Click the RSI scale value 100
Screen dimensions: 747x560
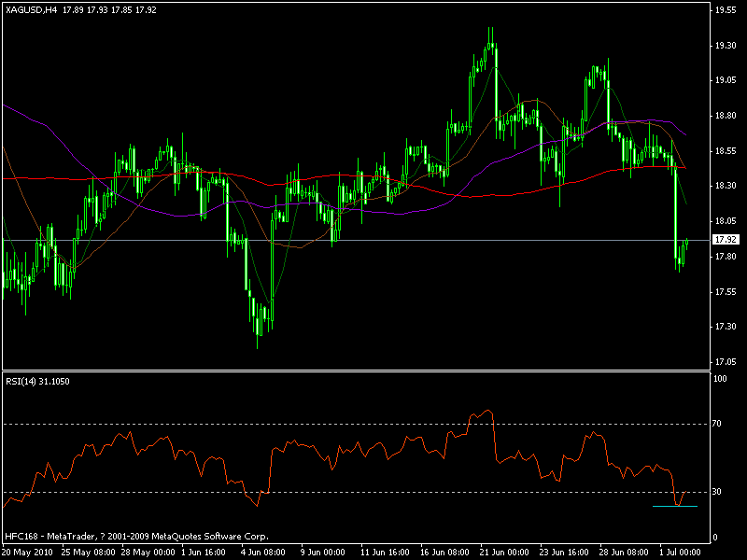pyautogui.click(x=720, y=379)
